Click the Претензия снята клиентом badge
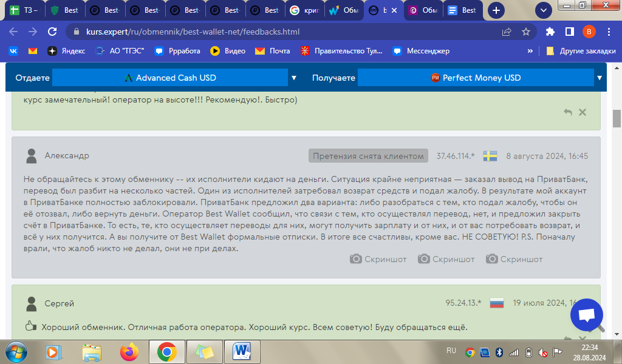 click(368, 156)
